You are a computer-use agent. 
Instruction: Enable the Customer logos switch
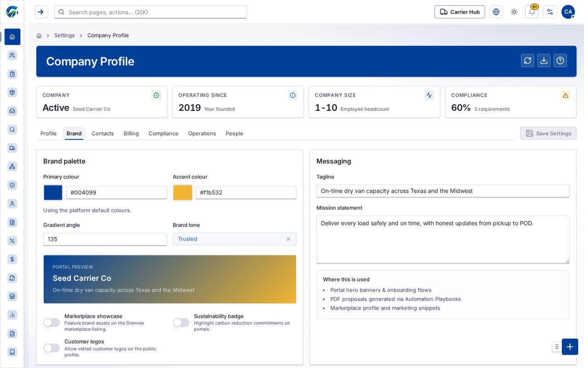tap(51, 348)
